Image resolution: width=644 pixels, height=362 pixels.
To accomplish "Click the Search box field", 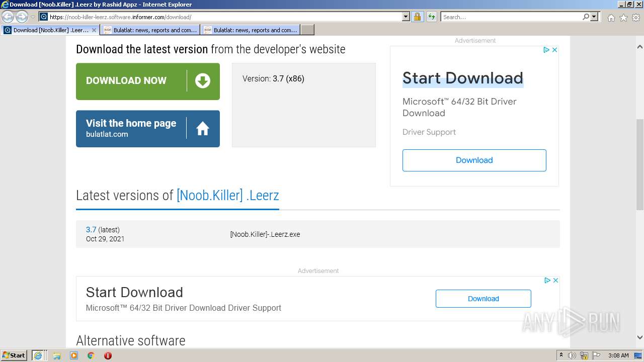I will point(511,17).
